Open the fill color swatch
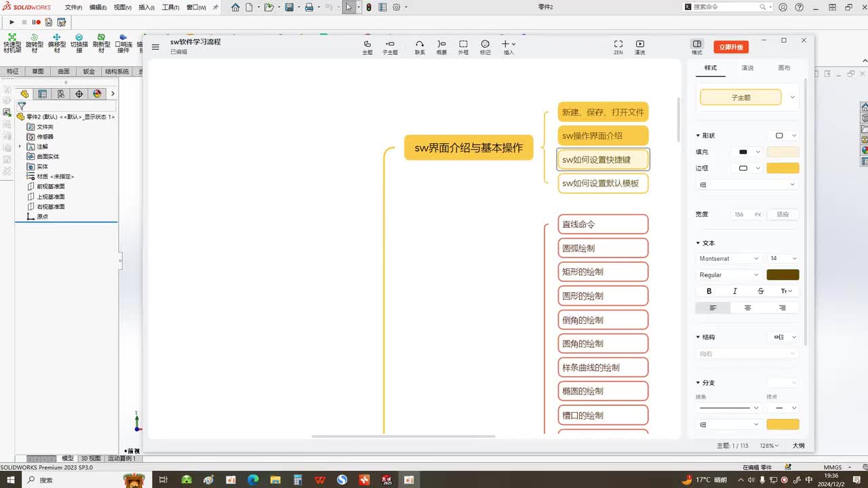 point(783,152)
